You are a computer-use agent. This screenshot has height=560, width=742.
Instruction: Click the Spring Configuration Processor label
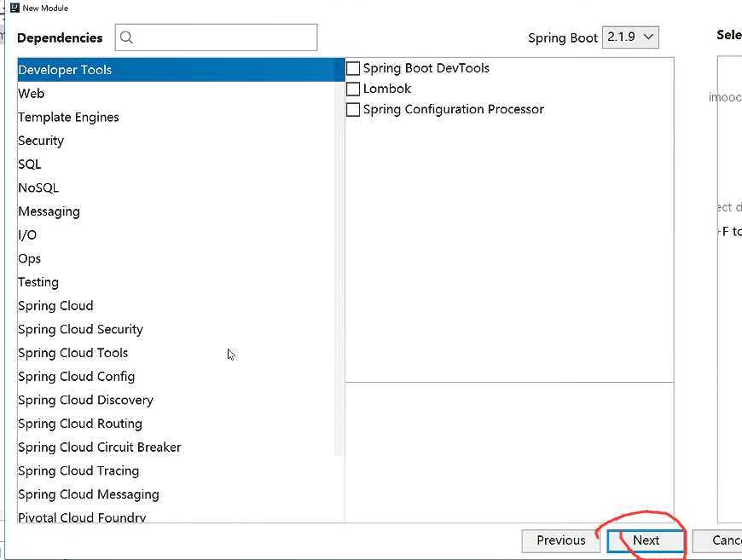[454, 110]
